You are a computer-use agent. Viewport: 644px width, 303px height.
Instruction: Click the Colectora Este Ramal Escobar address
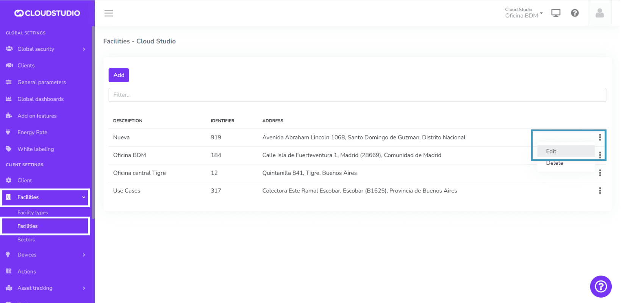pyautogui.click(x=360, y=191)
